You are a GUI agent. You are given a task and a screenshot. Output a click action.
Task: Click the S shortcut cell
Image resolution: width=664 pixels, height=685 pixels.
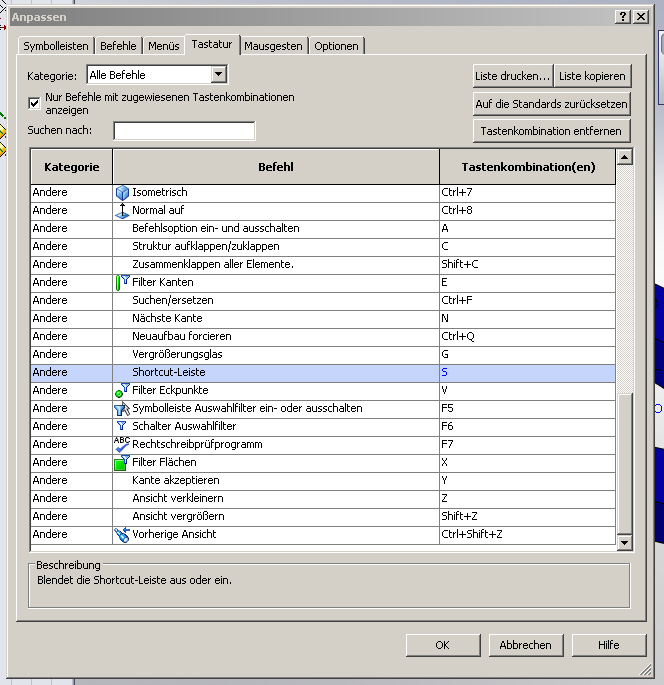point(527,373)
